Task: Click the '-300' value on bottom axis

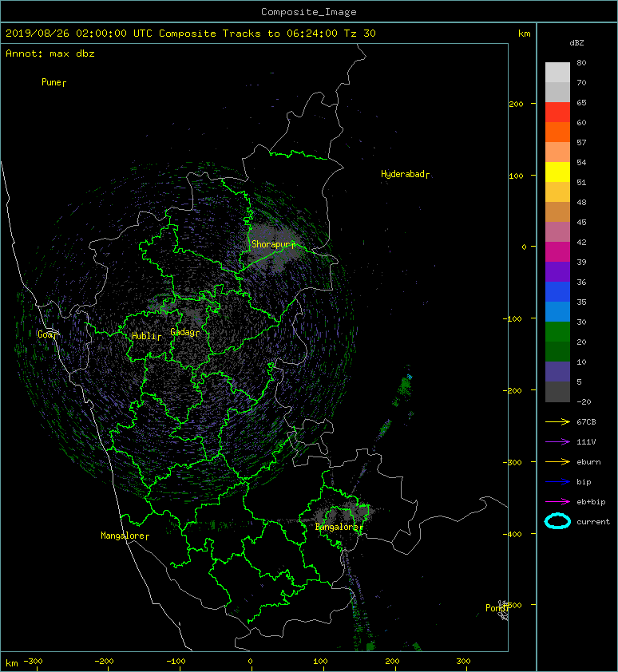Action: coord(33,662)
